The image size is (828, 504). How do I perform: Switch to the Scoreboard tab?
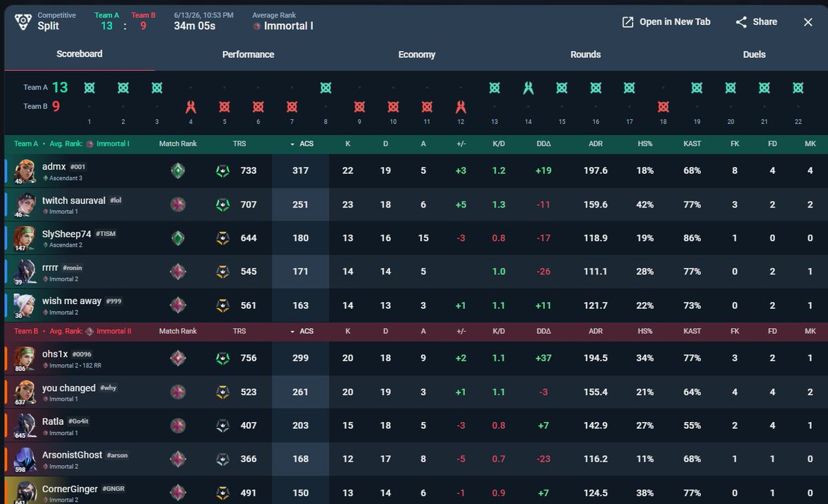[x=79, y=54]
